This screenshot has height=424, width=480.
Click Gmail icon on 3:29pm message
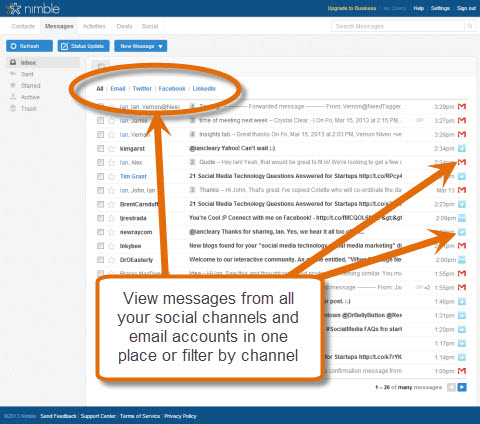tap(462, 106)
